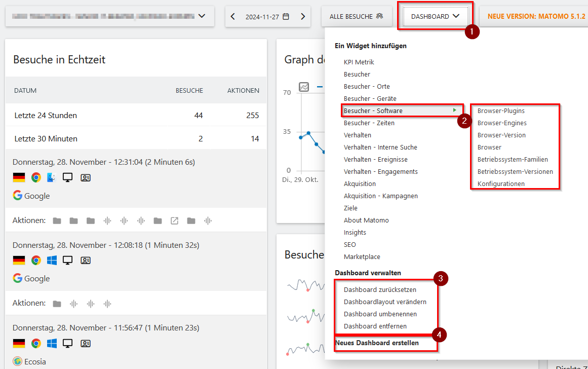Click the Letzte 30 Minuten row
588x369 pixels.
pyautogui.click(x=136, y=138)
